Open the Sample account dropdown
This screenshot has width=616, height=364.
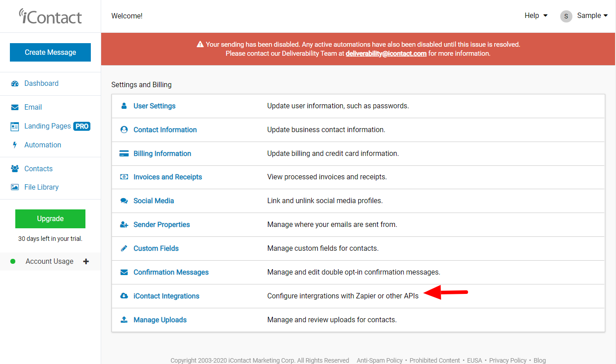pos(592,16)
